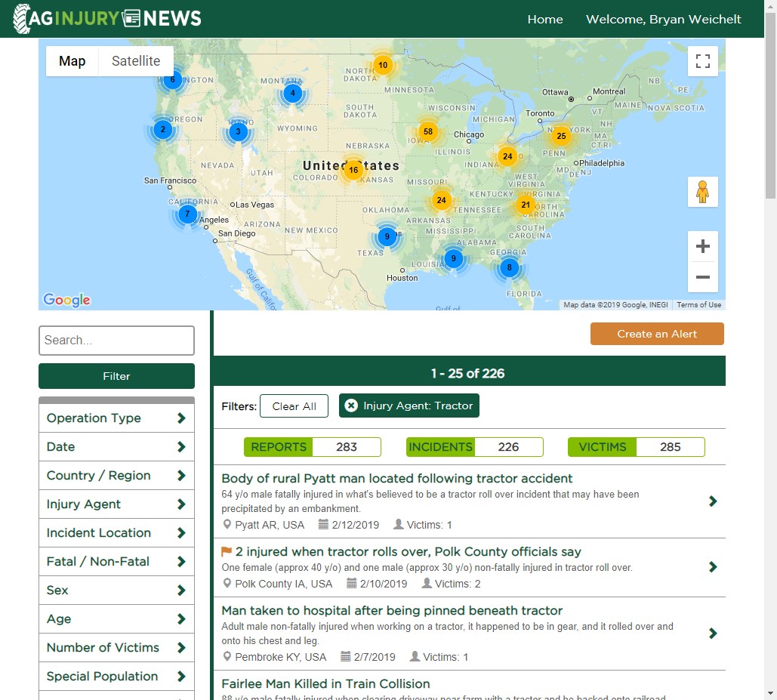Screen dimensions: 777x700
Task: Expand the Operation Type filter
Action: 116,418
